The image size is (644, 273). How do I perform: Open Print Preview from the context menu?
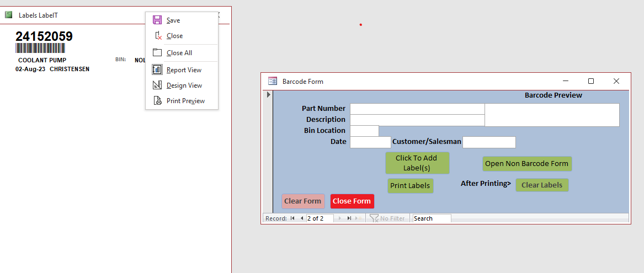click(185, 101)
